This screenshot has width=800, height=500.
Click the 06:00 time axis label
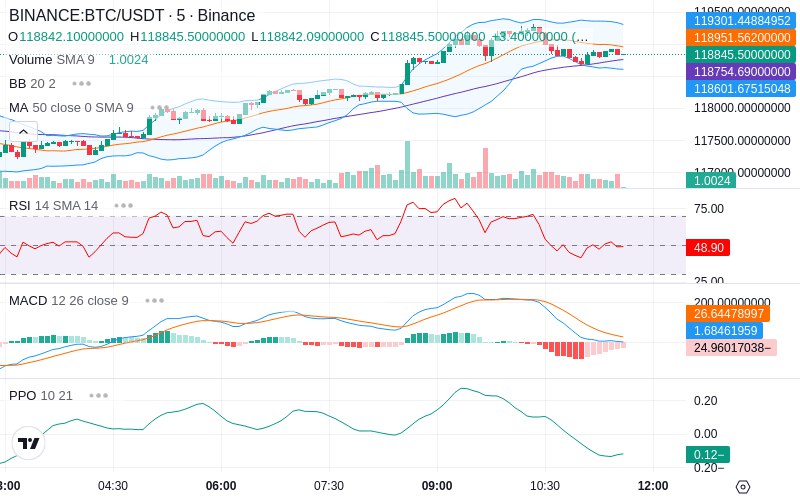[x=221, y=486]
